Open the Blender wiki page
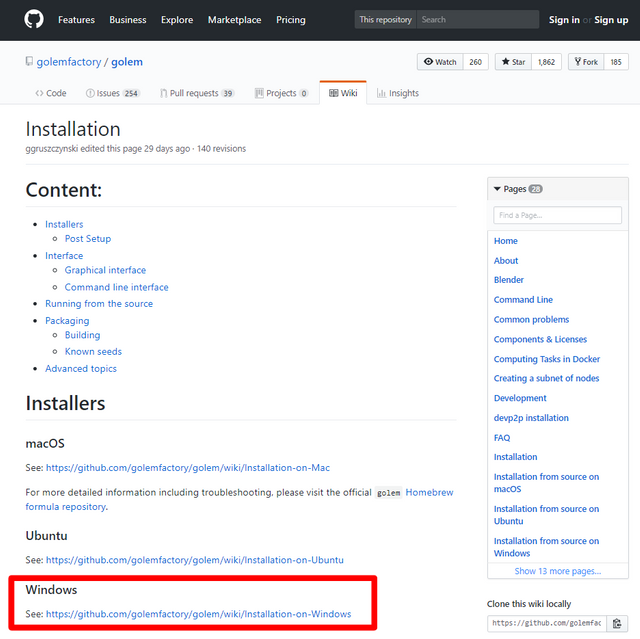This screenshot has height=639, width=640. 509,280
